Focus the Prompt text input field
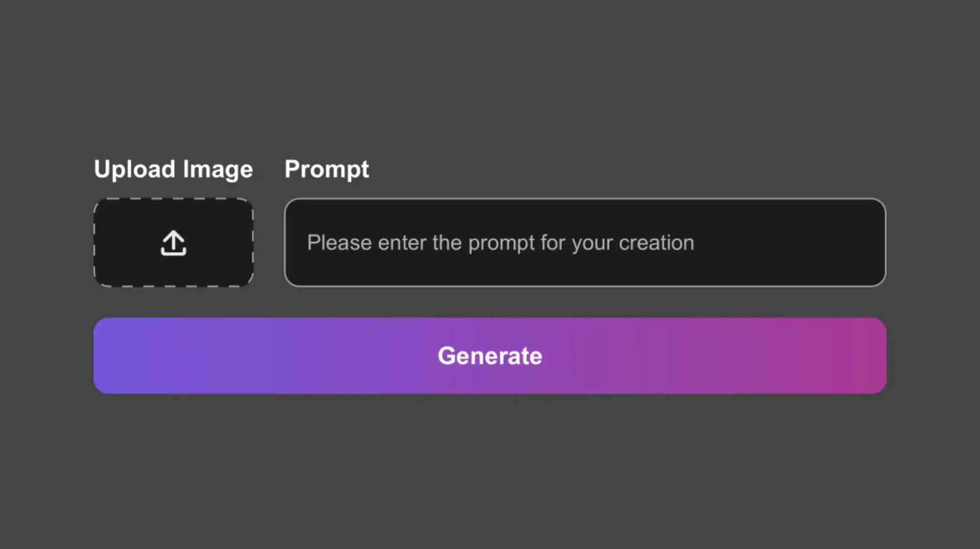Screen dimensions: 980x549 (x=585, y=243)
